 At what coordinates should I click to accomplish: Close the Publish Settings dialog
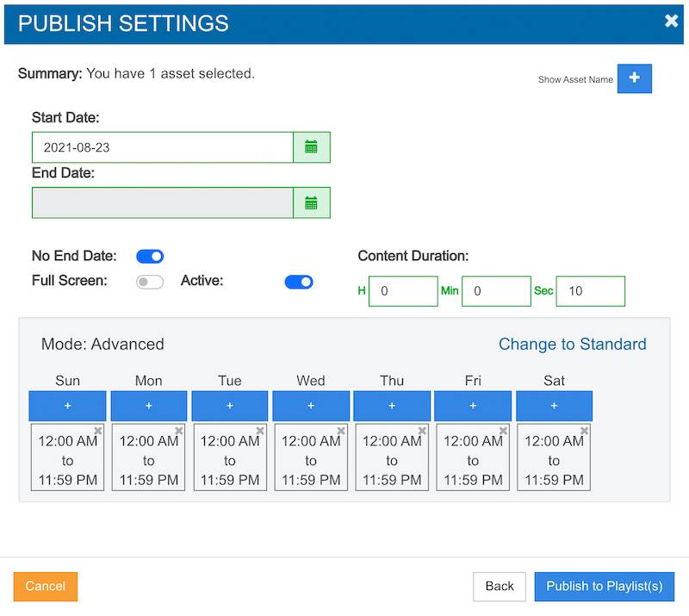(x=671, y=22)
